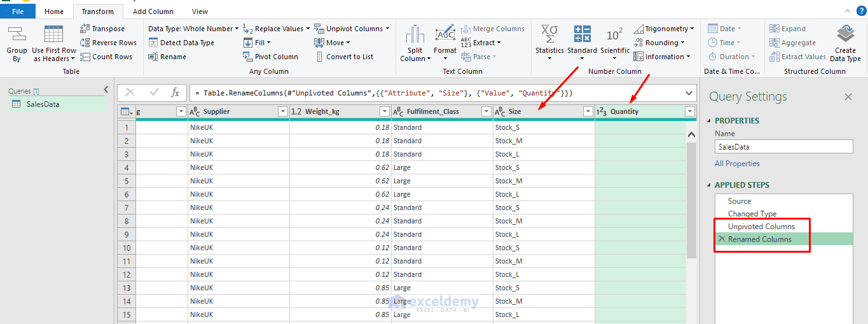Open the Format text tool
Viewport: 868px width, 324px height.
click(x=445, y=43)
